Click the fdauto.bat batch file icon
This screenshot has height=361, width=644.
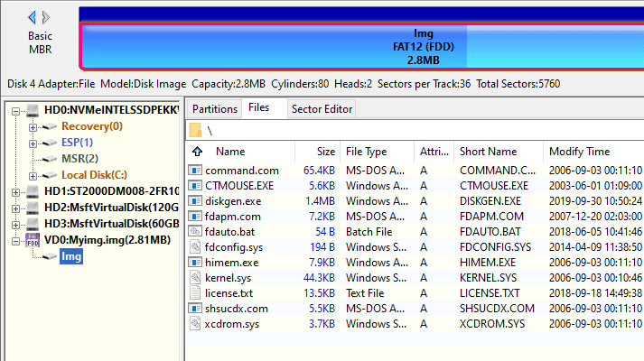click(196, 232)
